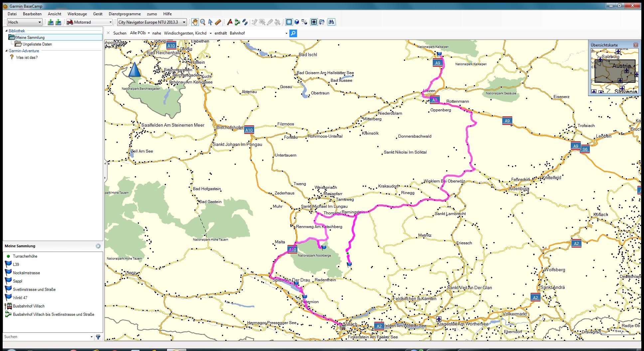Click receive from device icon

pyautogui.click(x=58, y=22)
